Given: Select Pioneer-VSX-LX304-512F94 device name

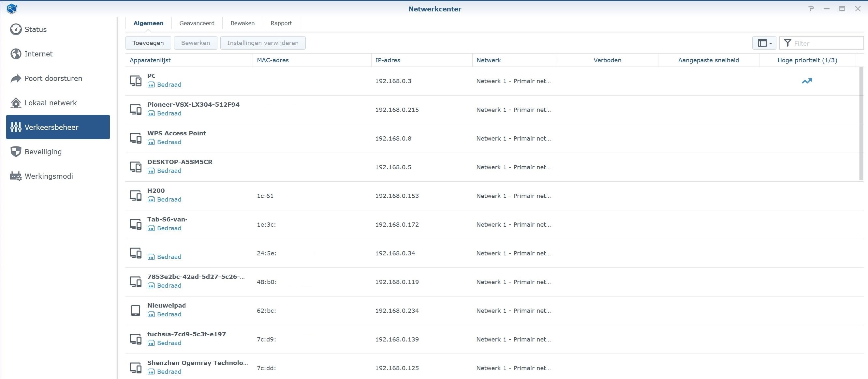Looking at the screenshot, I should point(193,104).
